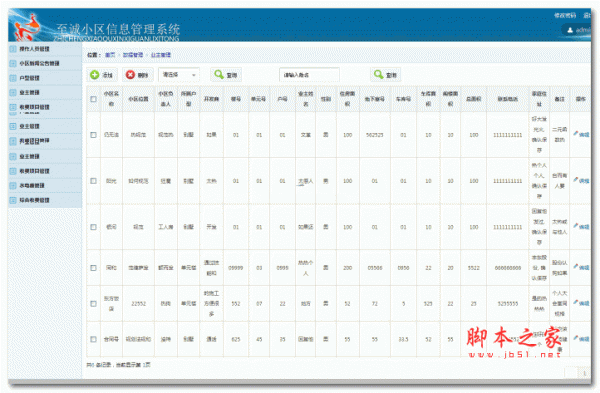This screenshot has width=600, height=393.
Task: Check the box for the row with 625
Action: pyautogui.click(x=93, y=339)
